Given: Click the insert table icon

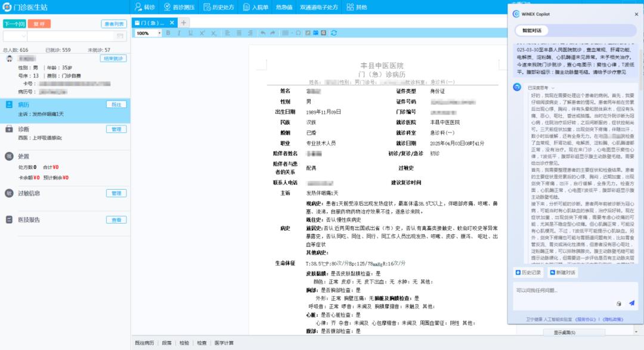Looking at the screenshot, I should pyautogui.click(x=285, y=33).
